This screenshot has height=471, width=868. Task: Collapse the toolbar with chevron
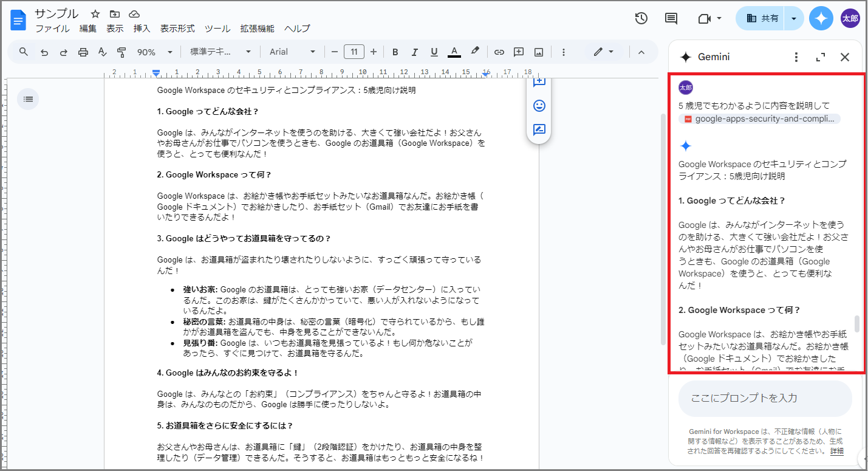[x=641, y=52]
